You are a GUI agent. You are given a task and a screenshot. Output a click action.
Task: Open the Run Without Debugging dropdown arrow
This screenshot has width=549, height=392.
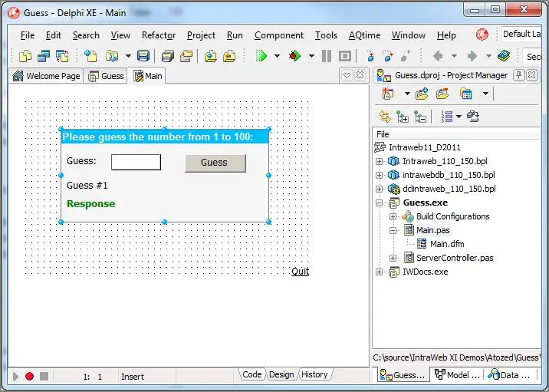(311, 56)
